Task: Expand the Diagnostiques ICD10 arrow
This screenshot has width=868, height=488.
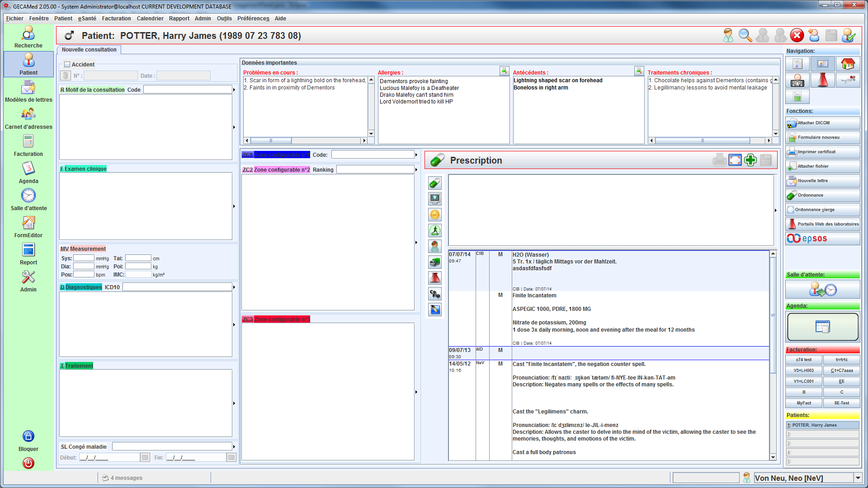Action: 234,287
